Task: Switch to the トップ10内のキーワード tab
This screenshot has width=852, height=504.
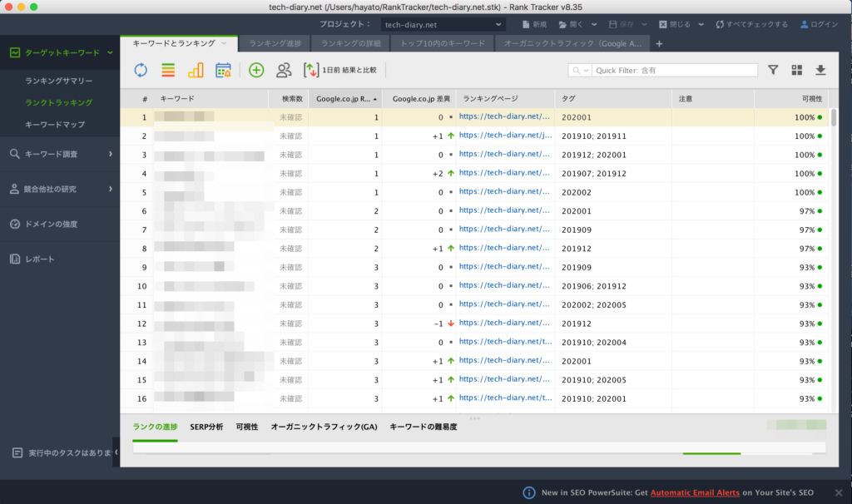Action: 443,43
